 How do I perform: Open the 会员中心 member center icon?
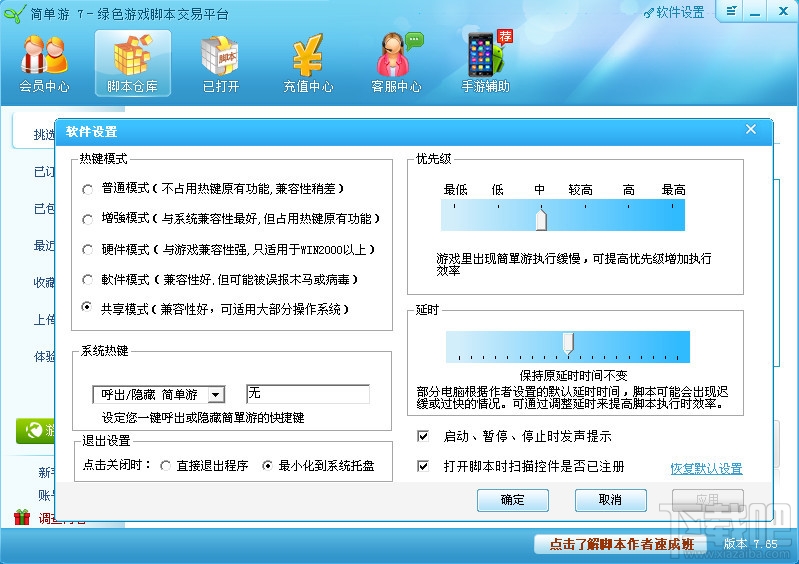pos(44,64)
